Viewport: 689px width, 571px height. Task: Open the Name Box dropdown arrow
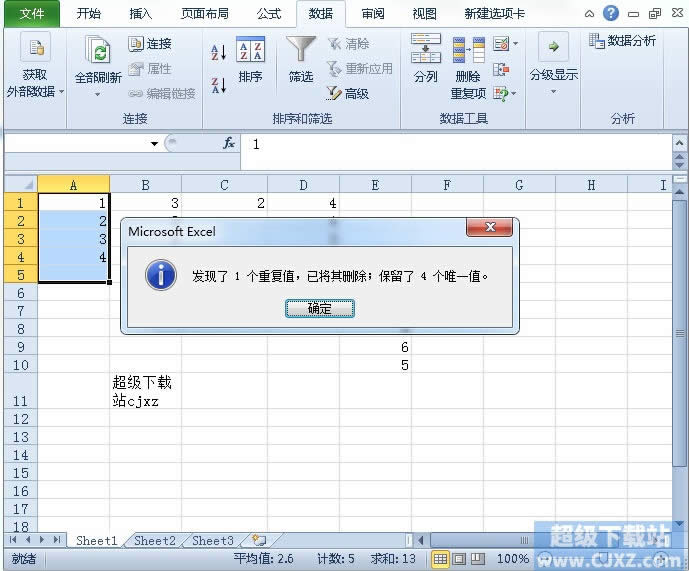tap(154, 144)
